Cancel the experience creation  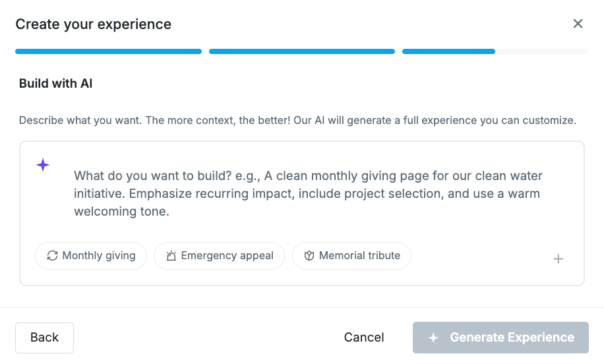[364, 338]
